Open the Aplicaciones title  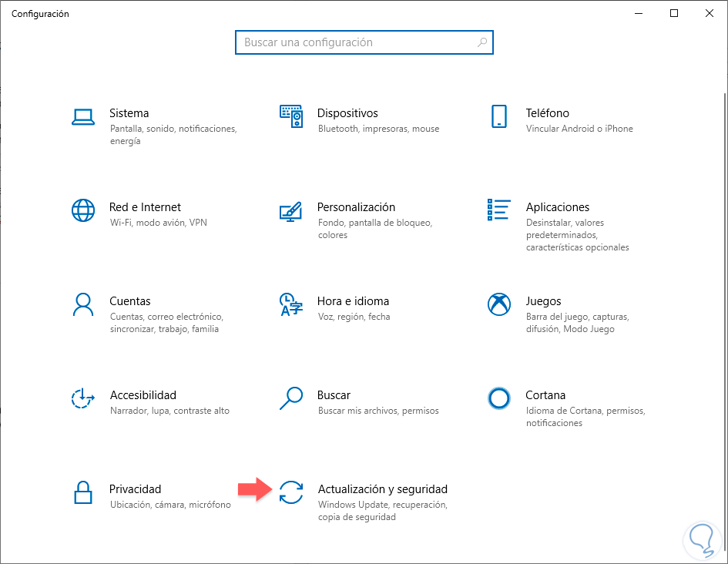point(558,207)
